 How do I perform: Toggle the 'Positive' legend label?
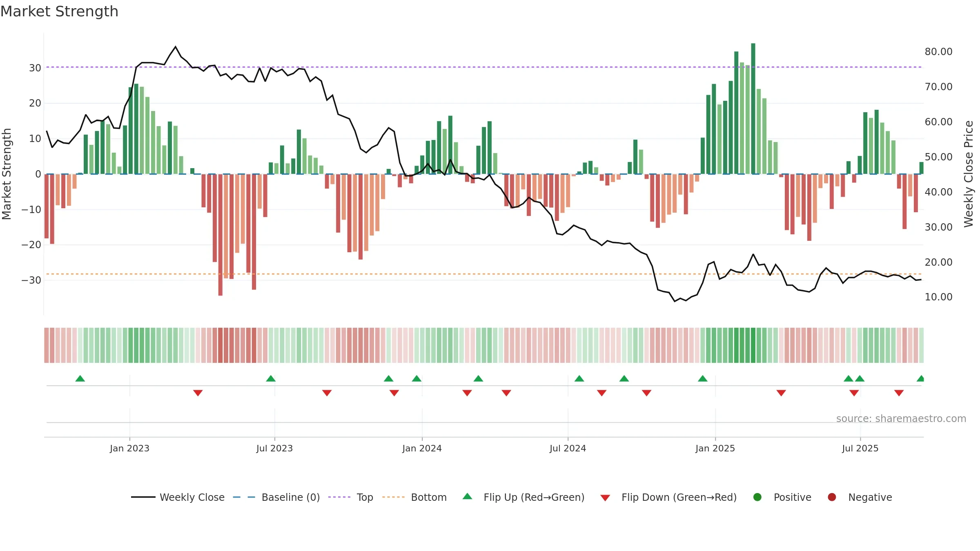pyautogui.click(x=793, y=497)
